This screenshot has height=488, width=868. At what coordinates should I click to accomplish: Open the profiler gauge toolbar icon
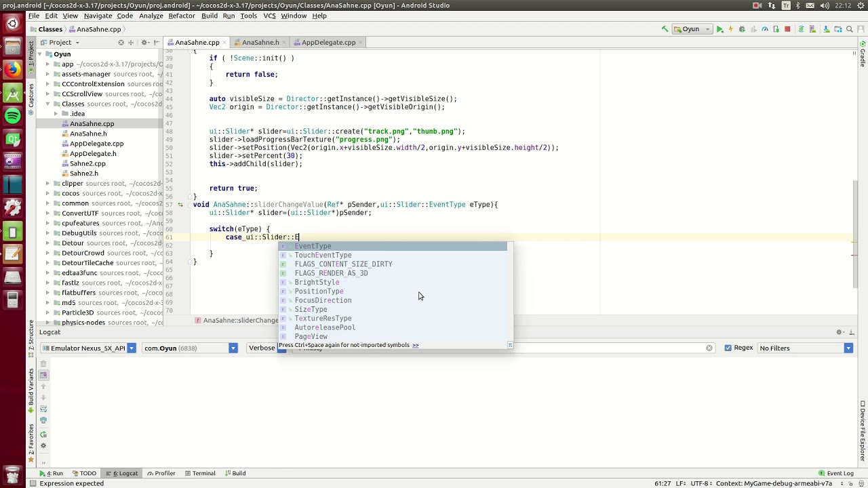(765, 29)
